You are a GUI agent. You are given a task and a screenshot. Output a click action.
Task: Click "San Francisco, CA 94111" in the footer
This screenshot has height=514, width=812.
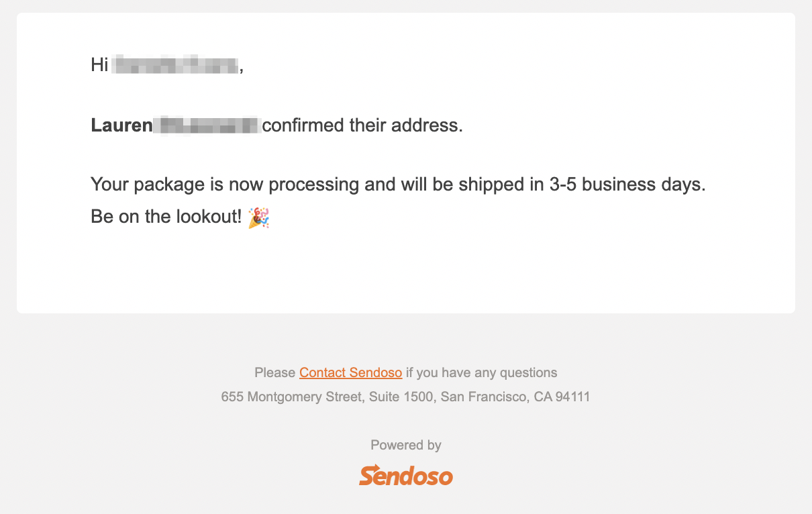pos(515,397)
